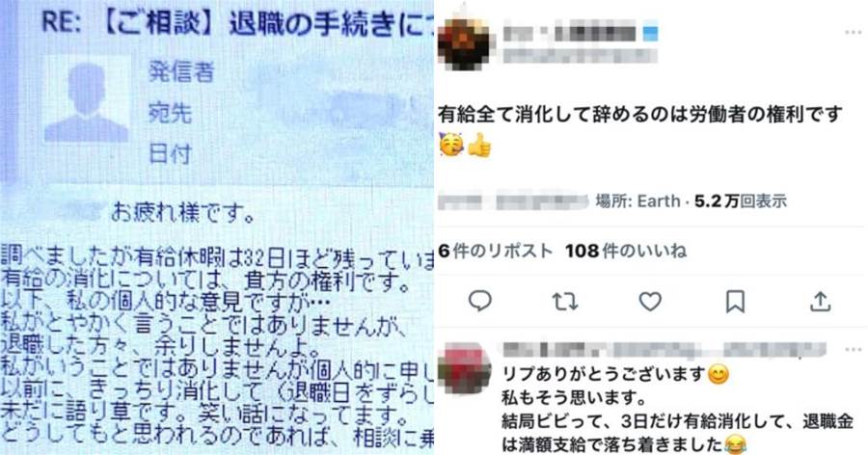The image size is (868, 455).
Task: Share the post via the upload arrow icon
Action: 821,302
